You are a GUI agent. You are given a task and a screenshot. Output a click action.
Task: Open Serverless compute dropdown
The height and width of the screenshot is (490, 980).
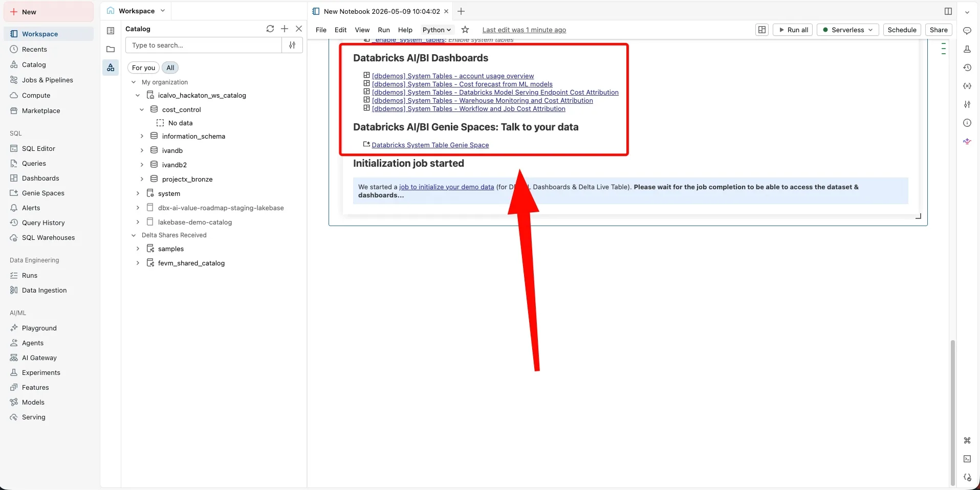click(x=848, y=30)
